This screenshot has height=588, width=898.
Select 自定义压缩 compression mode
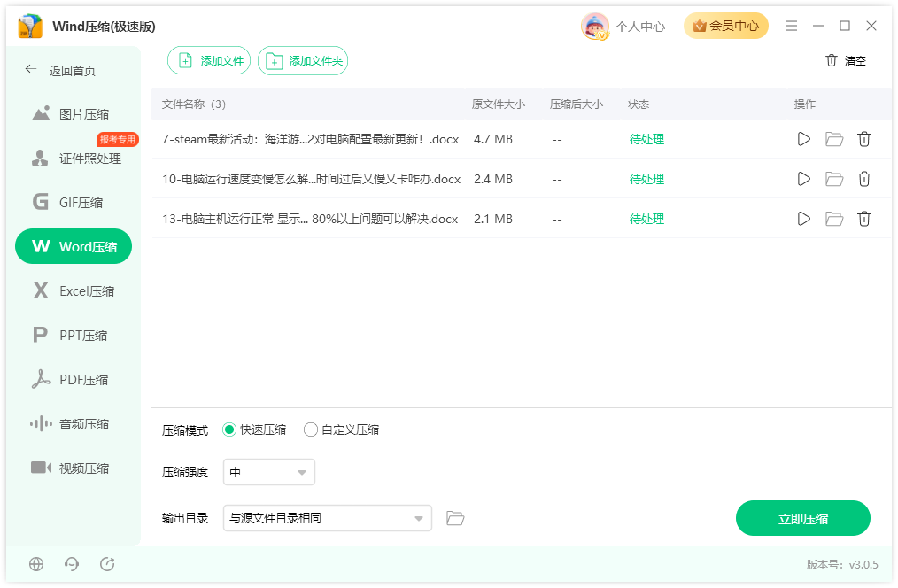(x=342, y=430)
